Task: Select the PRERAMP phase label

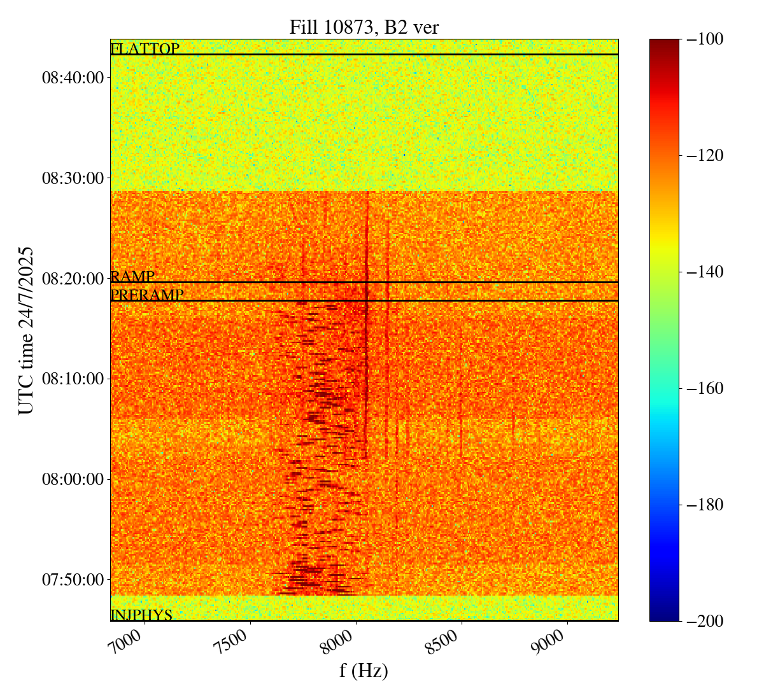Action: pyautogui.click(x=147, y=295)
